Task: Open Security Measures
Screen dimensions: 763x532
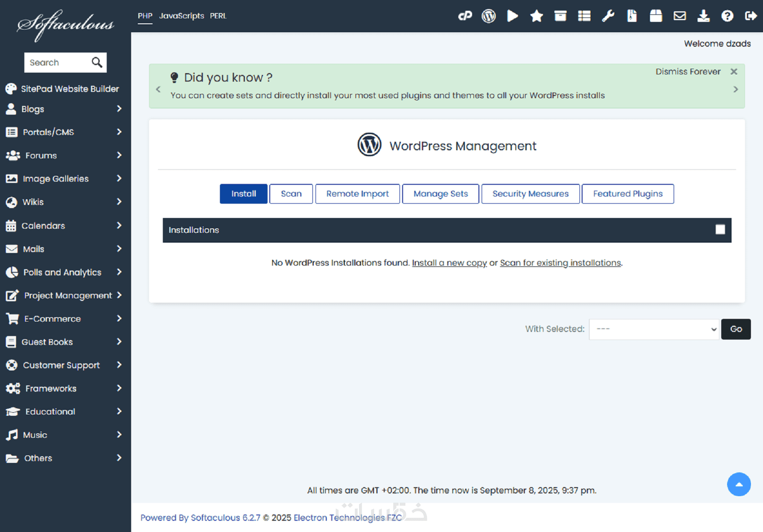Action: (x=531, y=194)
